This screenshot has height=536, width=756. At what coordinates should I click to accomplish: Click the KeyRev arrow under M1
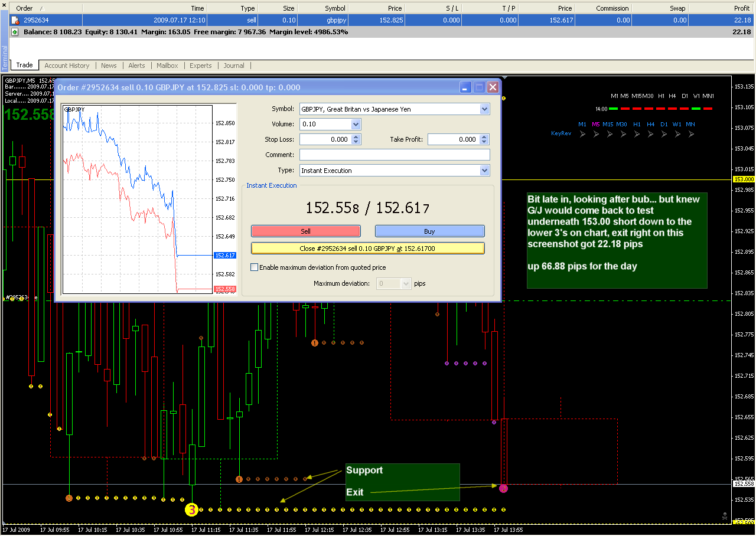[582, 134]
